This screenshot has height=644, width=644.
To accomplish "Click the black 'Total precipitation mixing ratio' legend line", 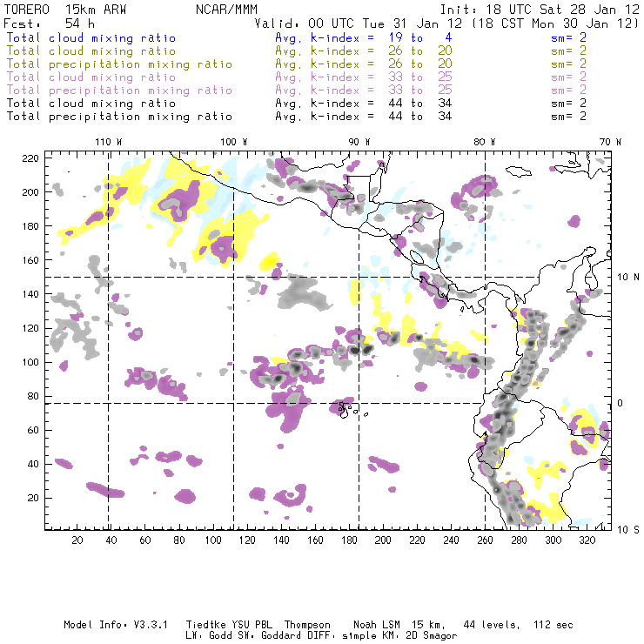I will [119, 117].
